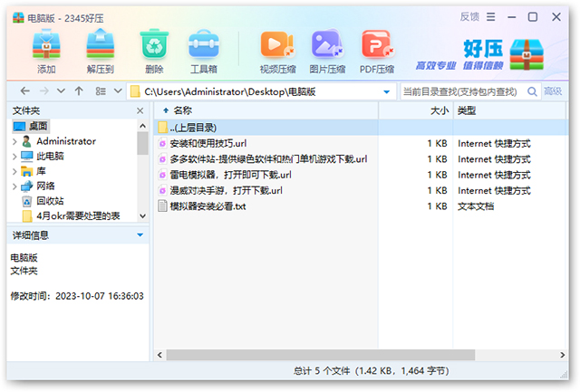Click the 反馈 feedback link
This screenshot has width=580, height=392.
[469, 16]
